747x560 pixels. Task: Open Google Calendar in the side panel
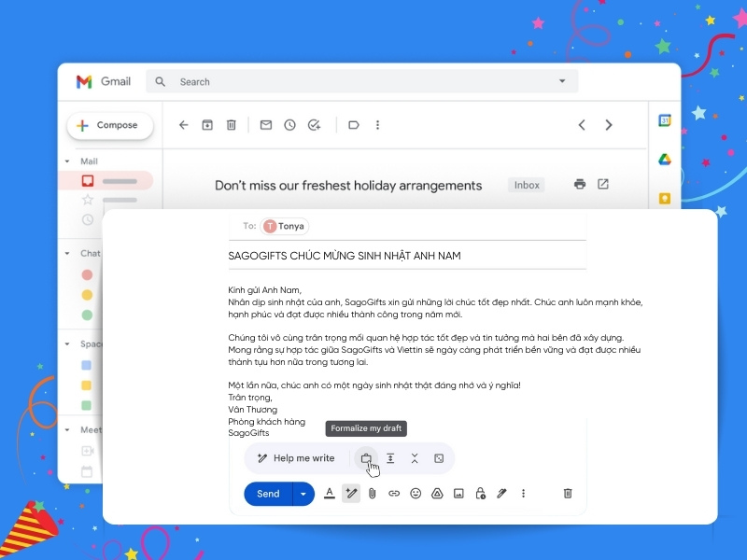665,120
